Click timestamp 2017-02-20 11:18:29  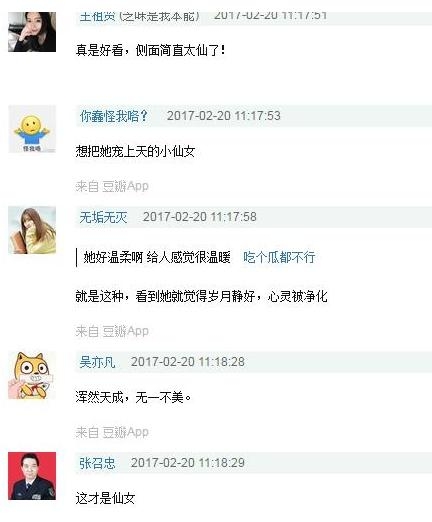coord(188,463)
